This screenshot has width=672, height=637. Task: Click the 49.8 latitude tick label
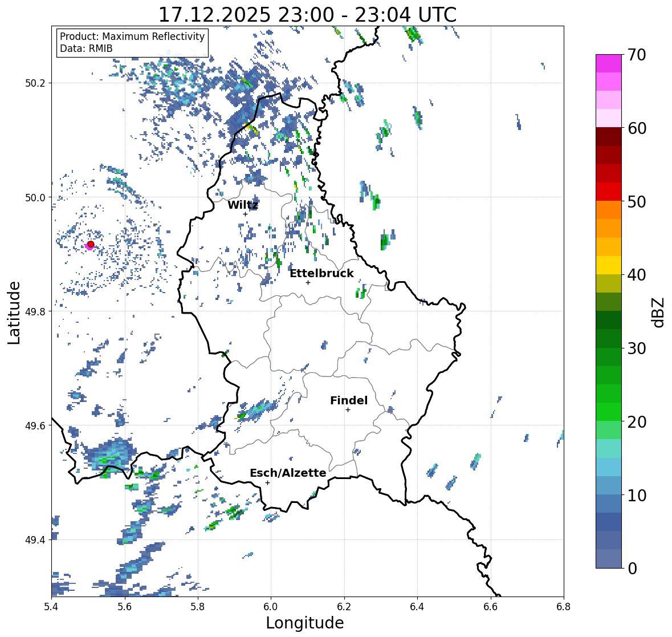pos(35,311)
